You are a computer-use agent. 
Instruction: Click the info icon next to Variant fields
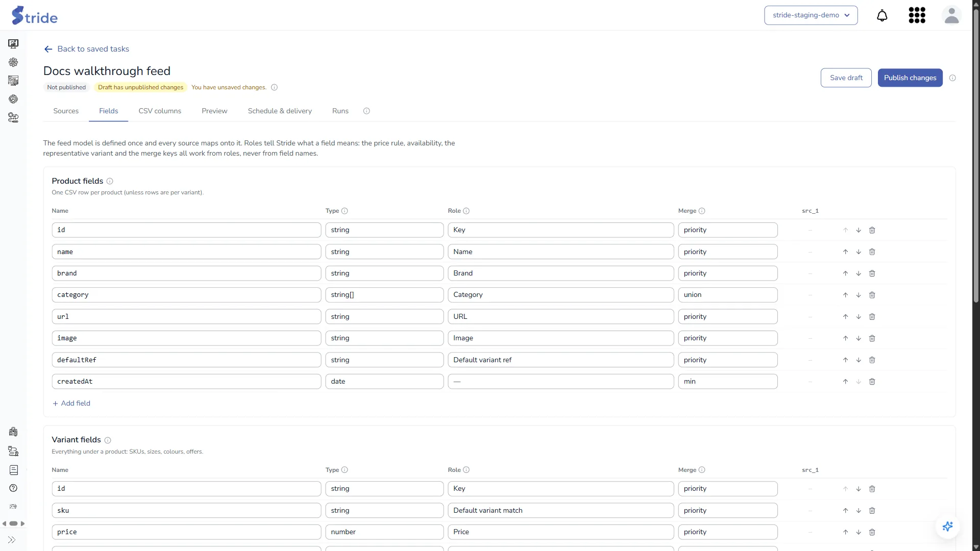pos(108,440)
